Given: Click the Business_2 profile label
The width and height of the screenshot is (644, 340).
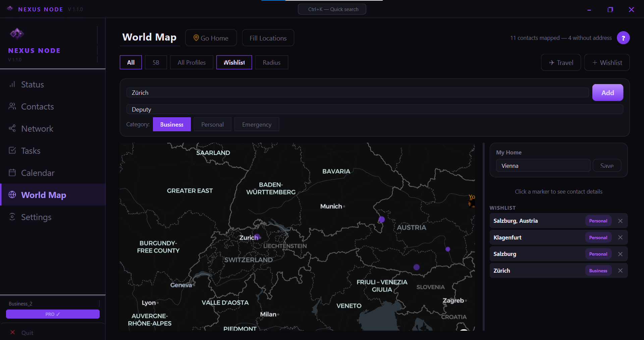Looking at the screenshot, I should pyautogui.click(x=20, y=304).
